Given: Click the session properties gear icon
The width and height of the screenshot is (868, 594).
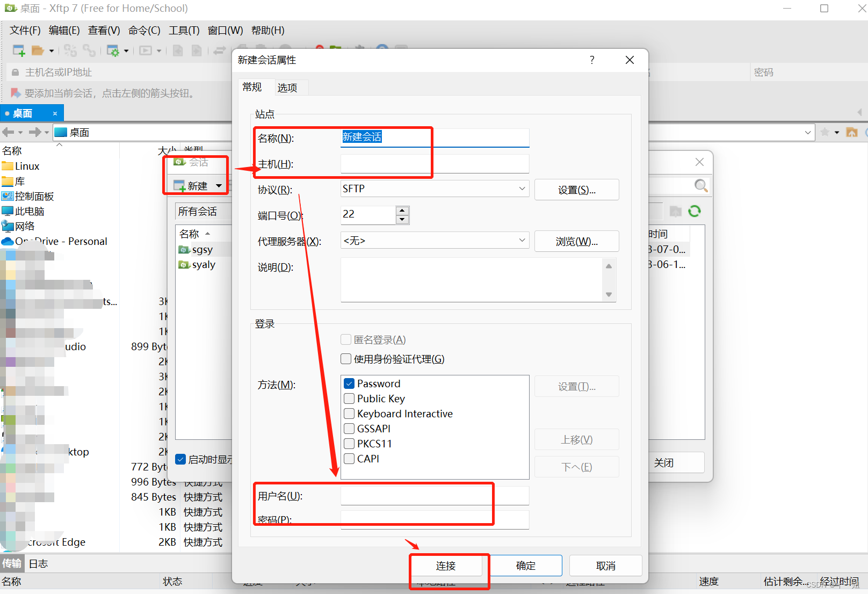Looking at the screenshot, I should [x=113, y=50].
